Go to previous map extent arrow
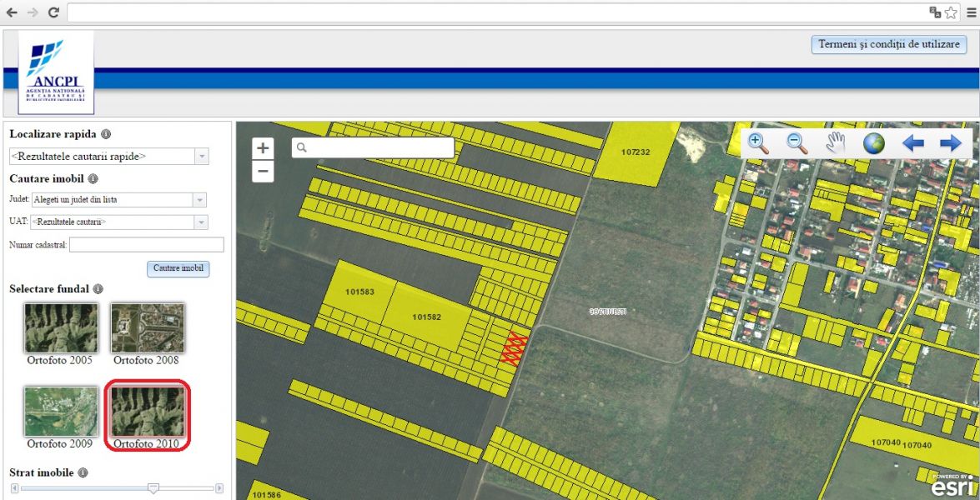This screenshot has width=980, height=500. pyautogui.click(x=913, y=143)
